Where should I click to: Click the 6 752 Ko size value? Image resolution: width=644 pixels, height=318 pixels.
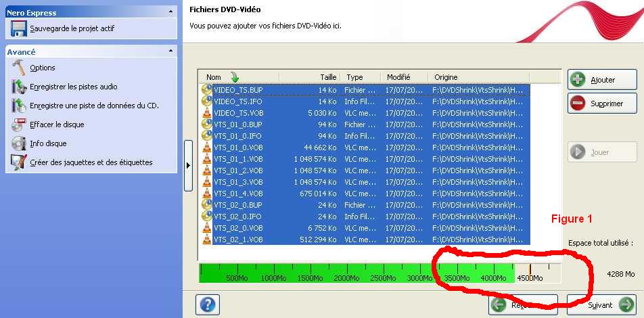click(323, 227)
